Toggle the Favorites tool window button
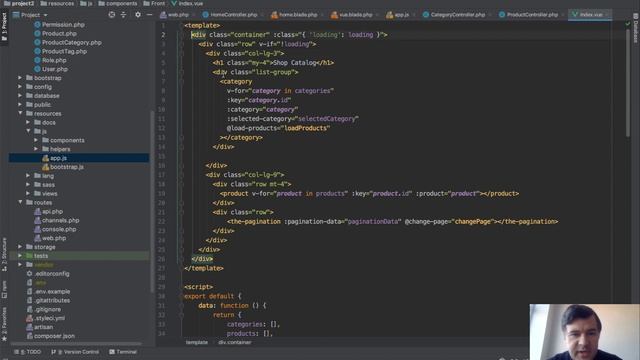The image size is (640, 360). 4,324
